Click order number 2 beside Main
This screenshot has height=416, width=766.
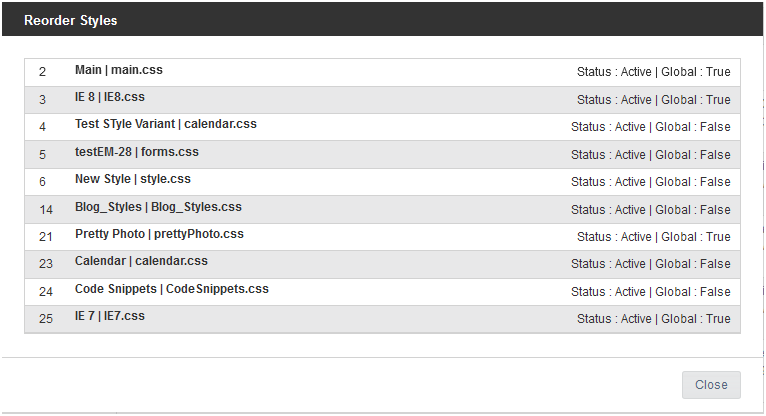coord(43,72)
